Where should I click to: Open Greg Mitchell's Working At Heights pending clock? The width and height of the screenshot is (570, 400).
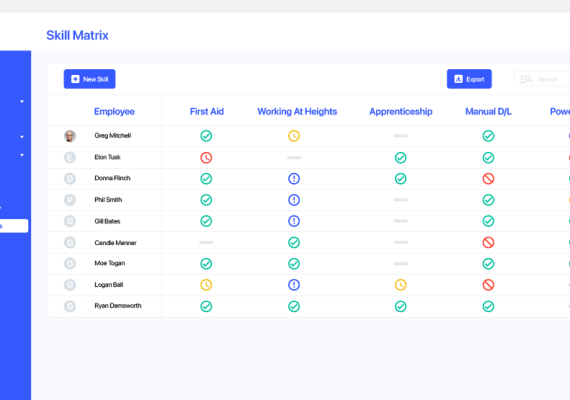point(294,136)
